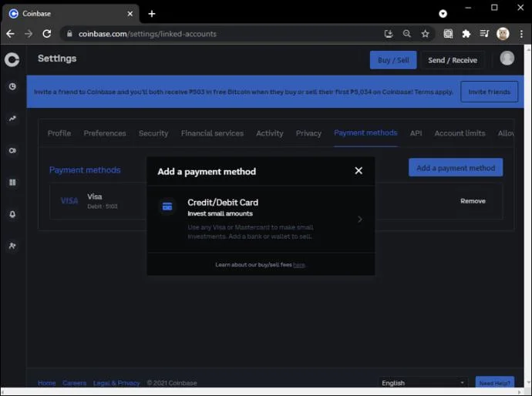532x396 pixels.
Task: Click the Send / Receive button
Action: (x=453, y=60)
